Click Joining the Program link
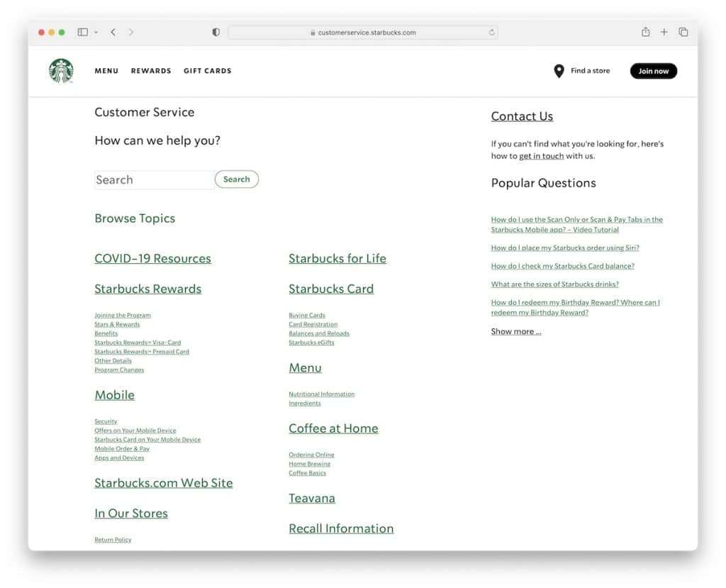The height and width of the screenshot is (588, 726). (123, 316)
